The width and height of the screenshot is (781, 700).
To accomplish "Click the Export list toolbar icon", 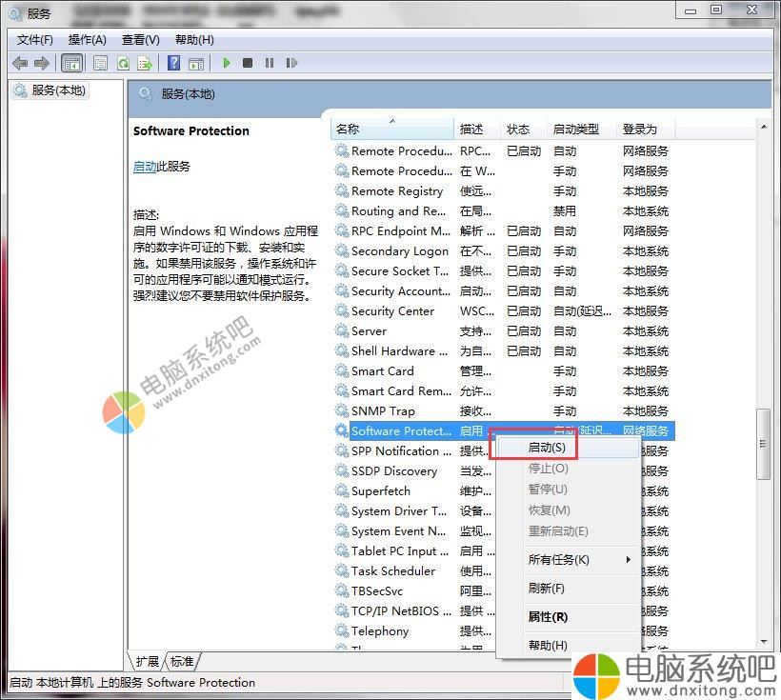I will point(145,63).
